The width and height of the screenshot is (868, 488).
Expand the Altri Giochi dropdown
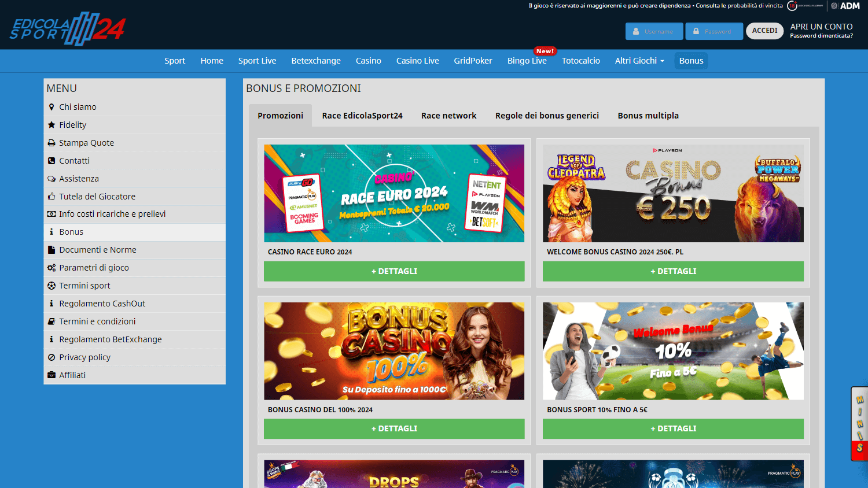click(639, 61)
